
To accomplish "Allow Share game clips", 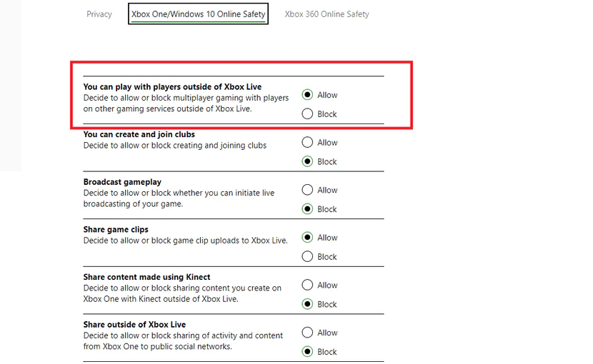I will (308, 238).
